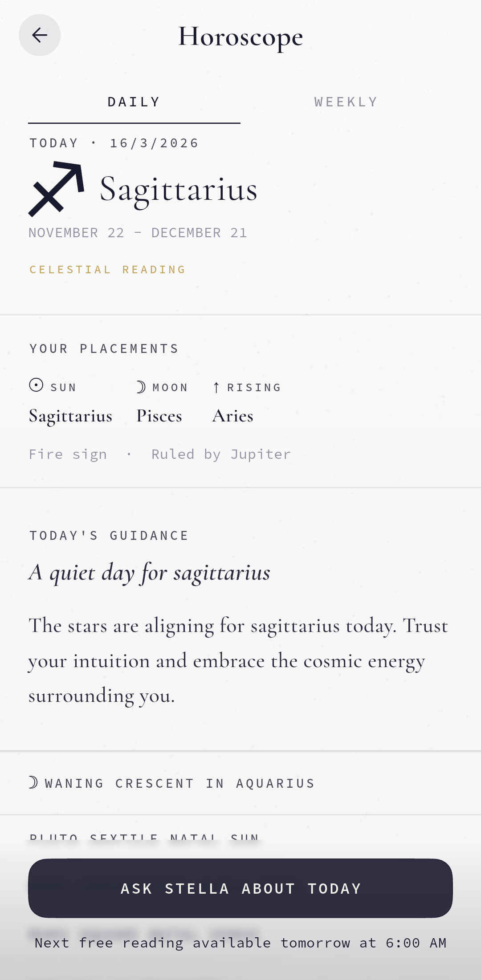481x980 pixels.
Task: Tap the 'Ruled by Jupiter' text
Action: tap(221, 454)
